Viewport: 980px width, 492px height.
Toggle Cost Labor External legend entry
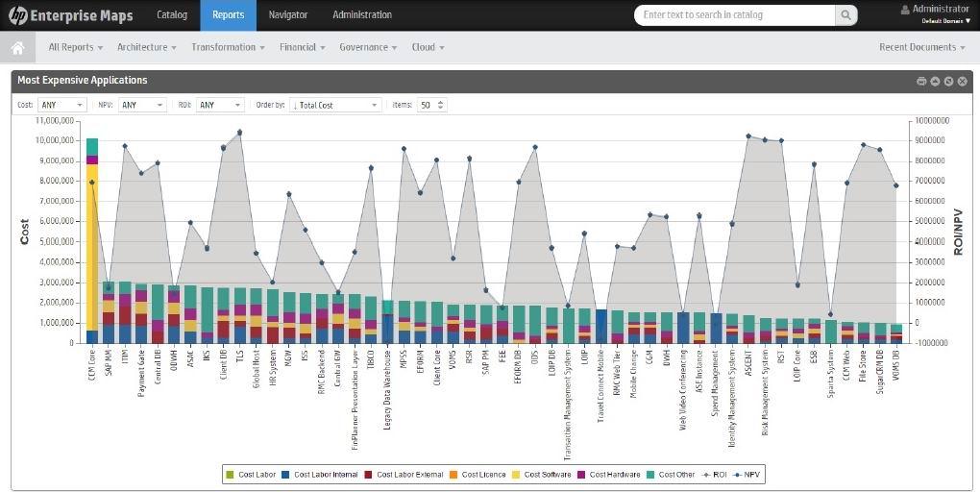(404, 475)
